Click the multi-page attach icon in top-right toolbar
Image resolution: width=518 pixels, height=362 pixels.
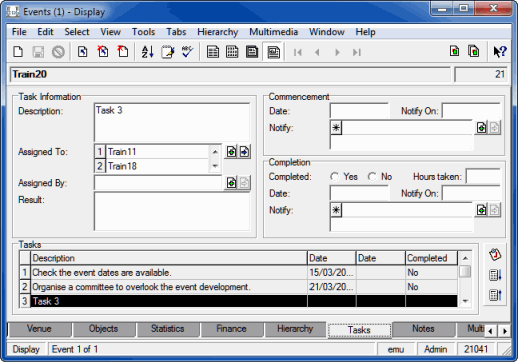tap(474, 51)
